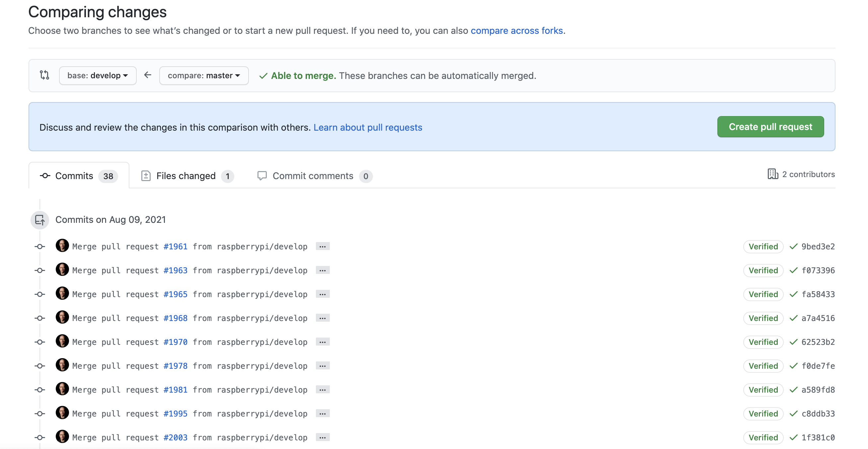
Task: Open commit hash 9bed3e2
Action: [x=818, y=247]
